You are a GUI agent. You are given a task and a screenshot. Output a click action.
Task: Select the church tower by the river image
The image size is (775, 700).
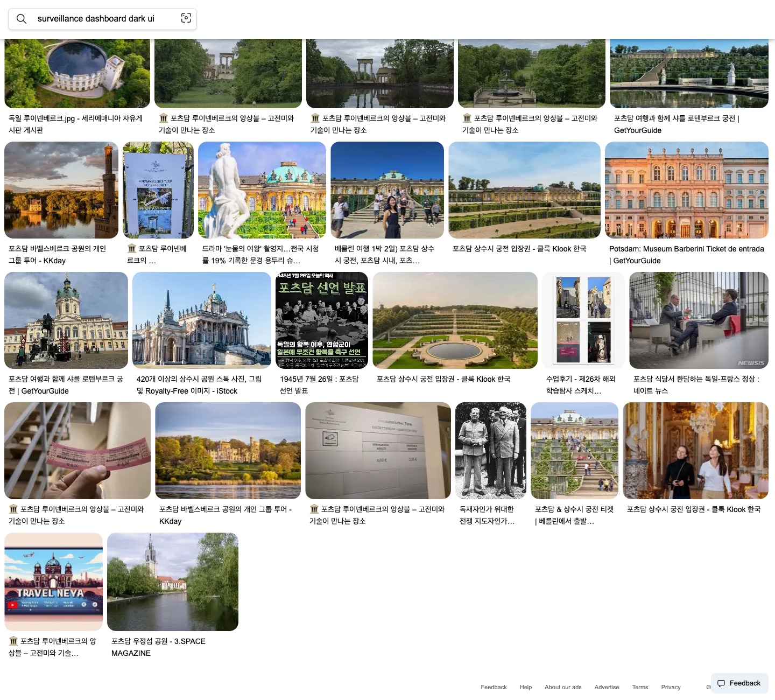click(x=173, y=582)
